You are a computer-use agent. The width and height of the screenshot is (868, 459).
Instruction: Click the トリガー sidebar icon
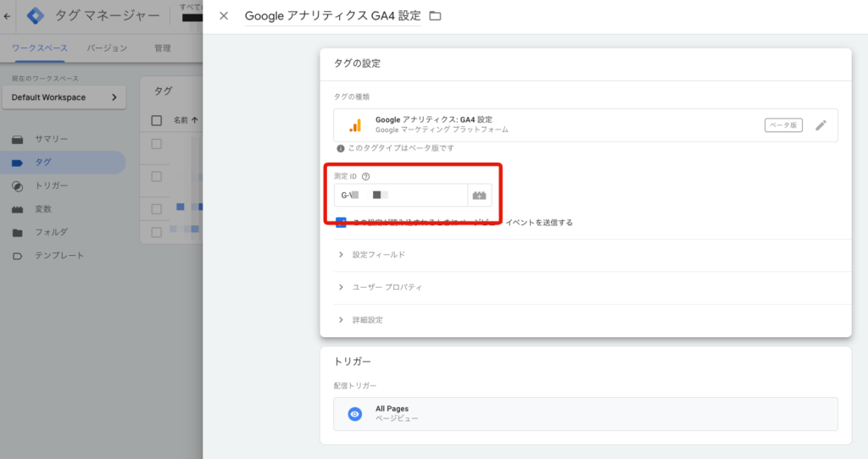click(x=18, y=186)
